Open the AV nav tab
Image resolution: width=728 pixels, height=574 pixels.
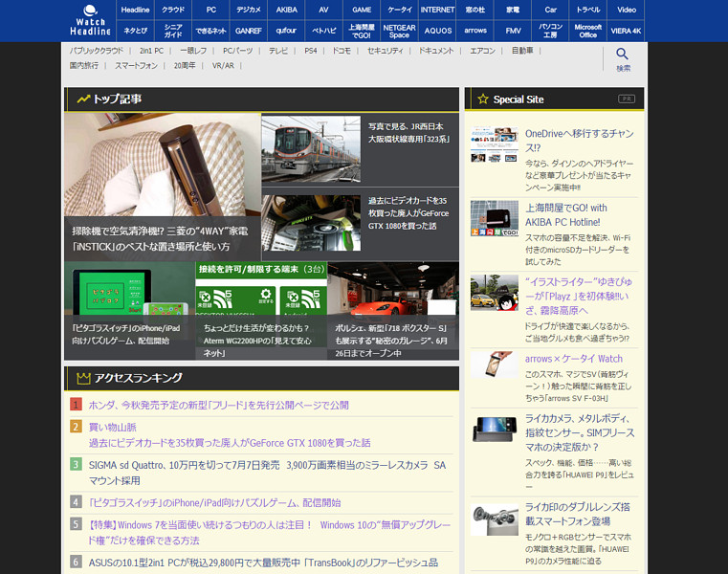(323, 10)
